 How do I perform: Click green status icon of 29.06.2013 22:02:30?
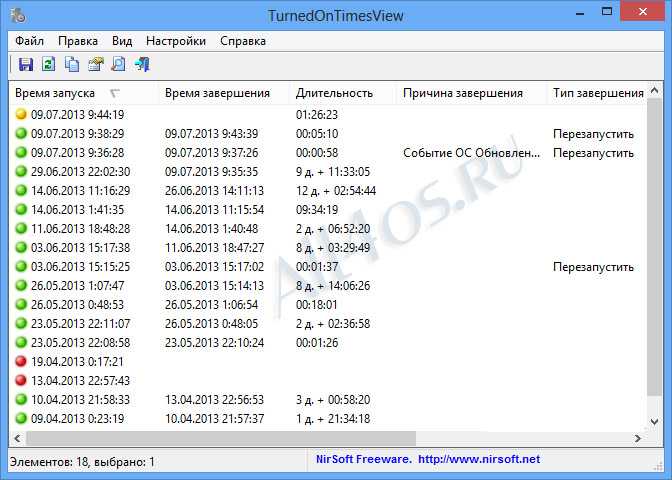pos(21,171)
